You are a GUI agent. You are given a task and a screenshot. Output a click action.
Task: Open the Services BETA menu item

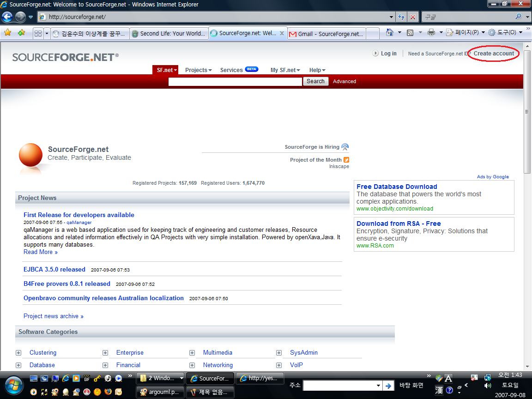239,70
